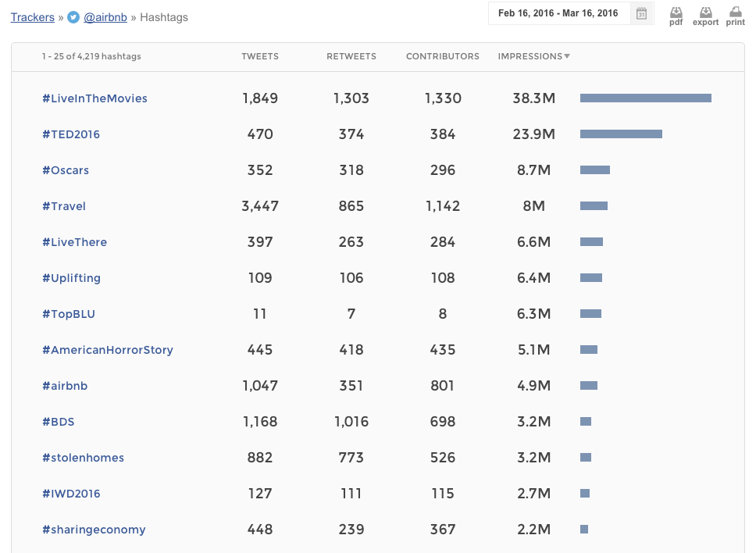Click the 448 tweets value for #sharingeconomy

(260, 530)
